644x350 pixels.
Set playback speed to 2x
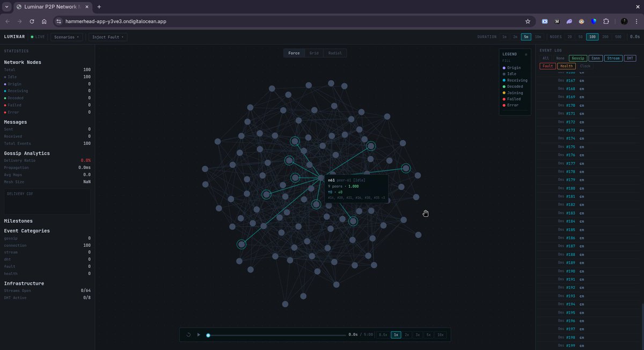coord(407,334)
